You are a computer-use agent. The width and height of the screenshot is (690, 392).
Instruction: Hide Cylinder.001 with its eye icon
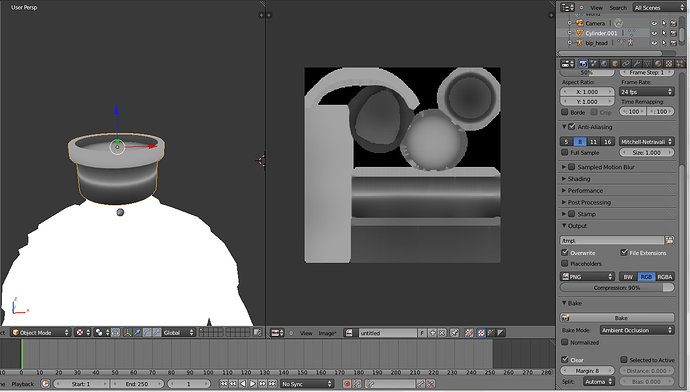pos(654,33)
